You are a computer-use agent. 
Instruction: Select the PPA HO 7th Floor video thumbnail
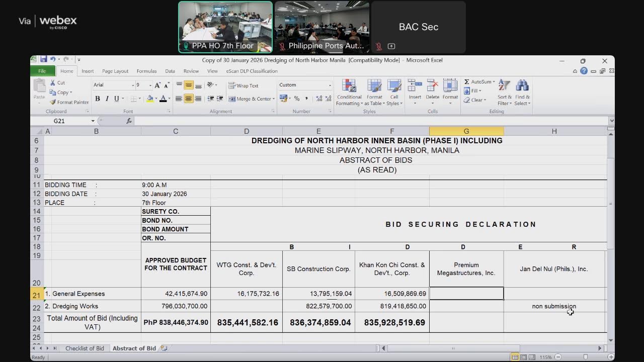[x=225, y=27]
